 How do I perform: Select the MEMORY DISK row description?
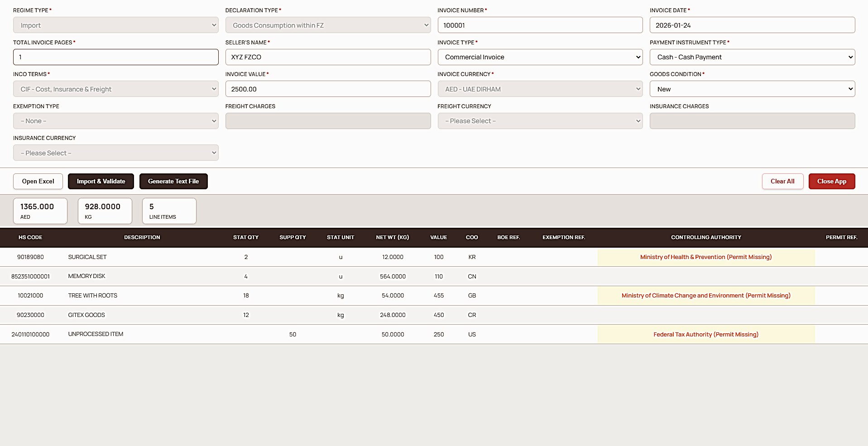coord(86,276)
